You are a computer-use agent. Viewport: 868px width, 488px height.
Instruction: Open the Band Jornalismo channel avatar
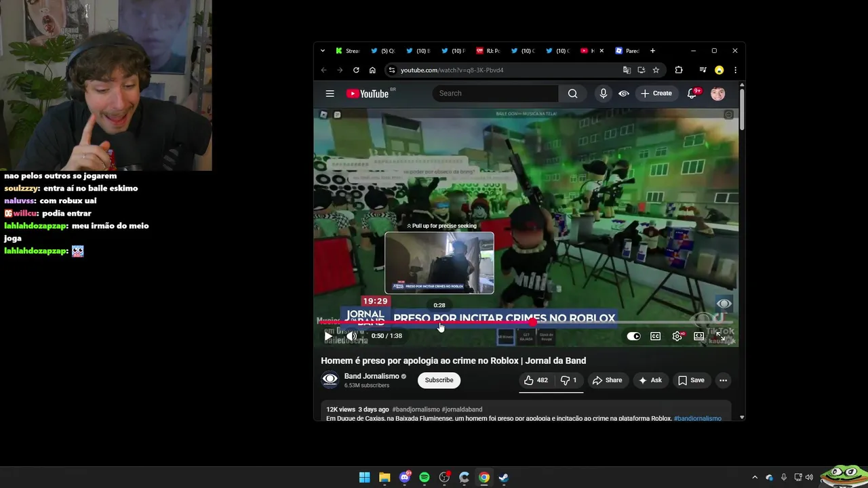[x=330, y=380]
